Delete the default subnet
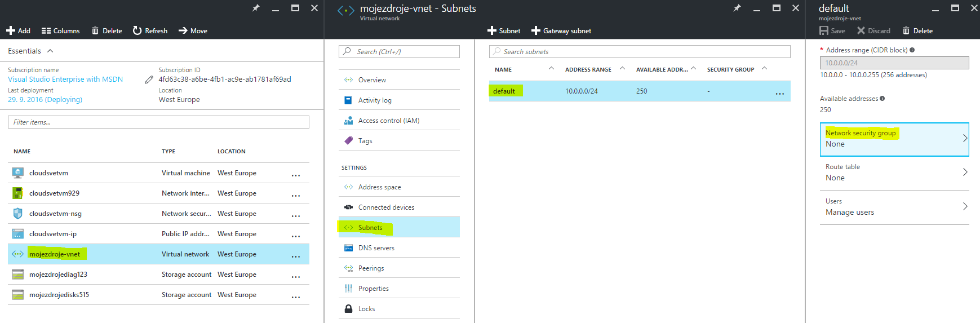Viewport: 980px width, 323px height. 917,30
